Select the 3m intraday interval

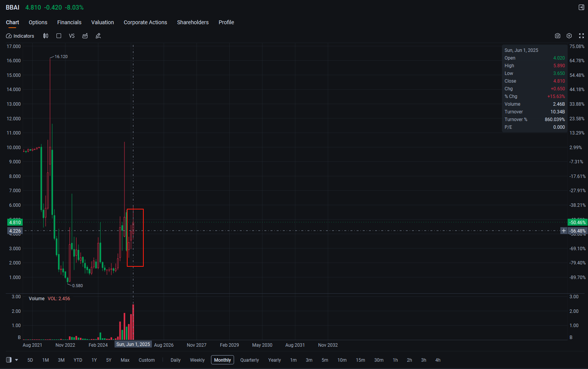click(309, 360)
